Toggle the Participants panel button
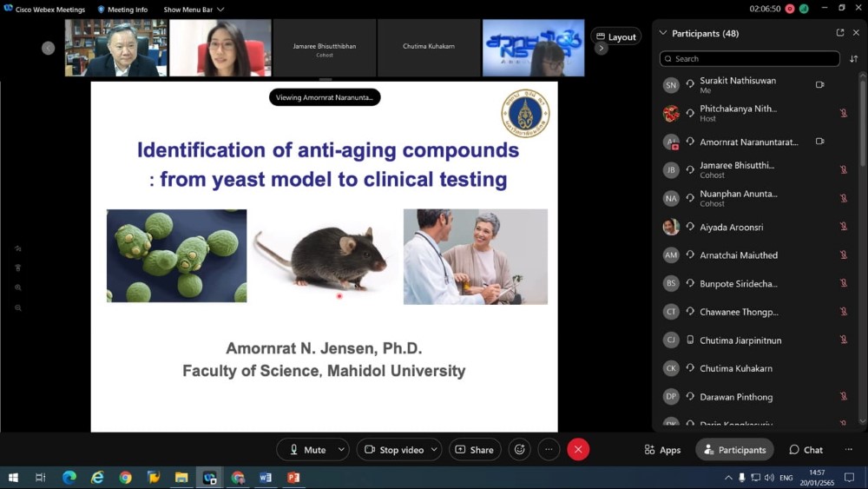 pos(734,450)
